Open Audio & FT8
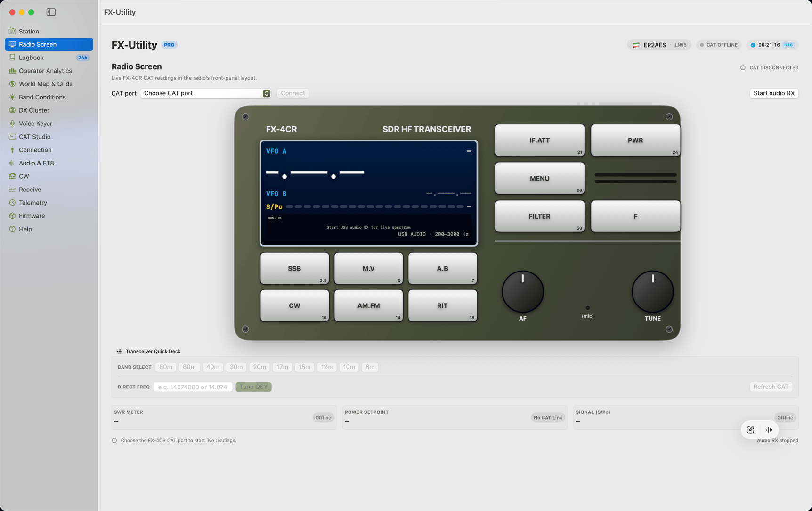 49,163
